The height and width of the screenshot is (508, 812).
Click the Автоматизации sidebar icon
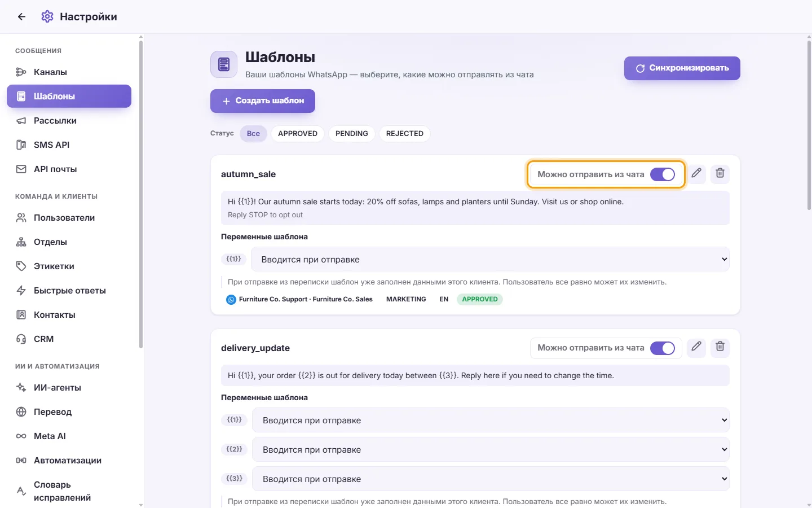[x=21, y=461]
